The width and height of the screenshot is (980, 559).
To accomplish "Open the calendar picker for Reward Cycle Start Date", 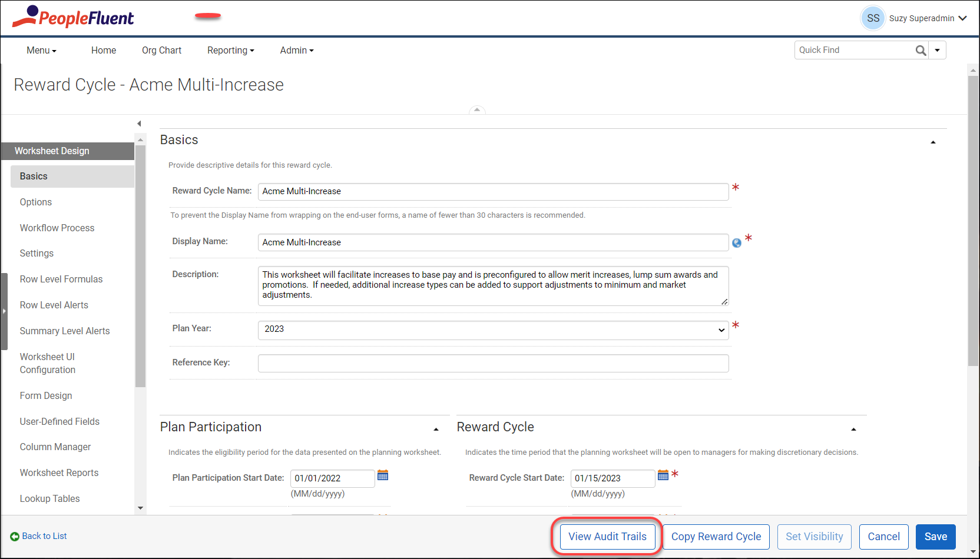I will pyautogui.click(x=663, y=475).
